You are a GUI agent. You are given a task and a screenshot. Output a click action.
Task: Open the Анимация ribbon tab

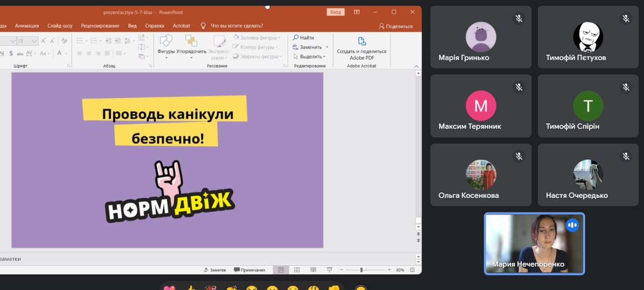(27, 26)
